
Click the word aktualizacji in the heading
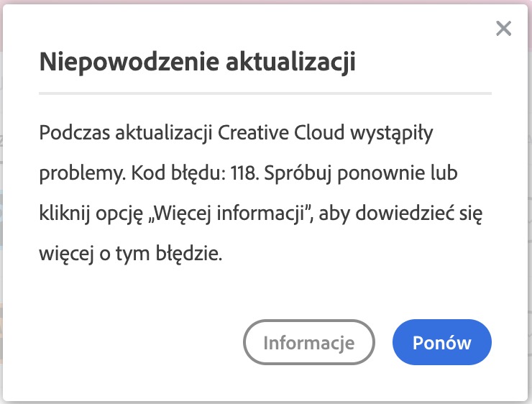pos(290,63)
